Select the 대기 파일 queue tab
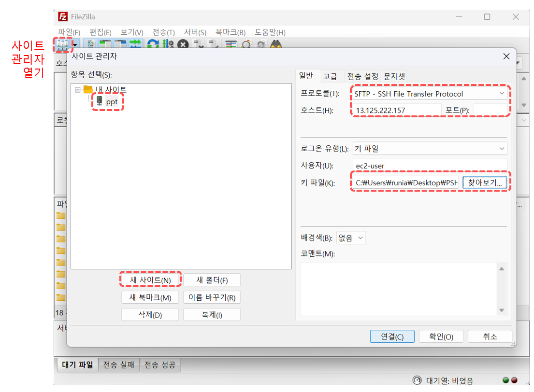The image size is (534, 392). coord(77,365)
